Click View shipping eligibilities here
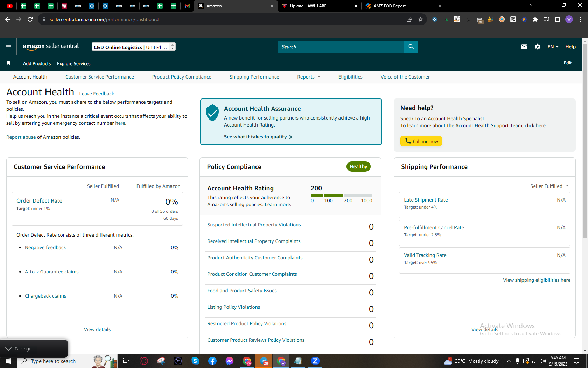588x368 pixels. pos(537,280)
